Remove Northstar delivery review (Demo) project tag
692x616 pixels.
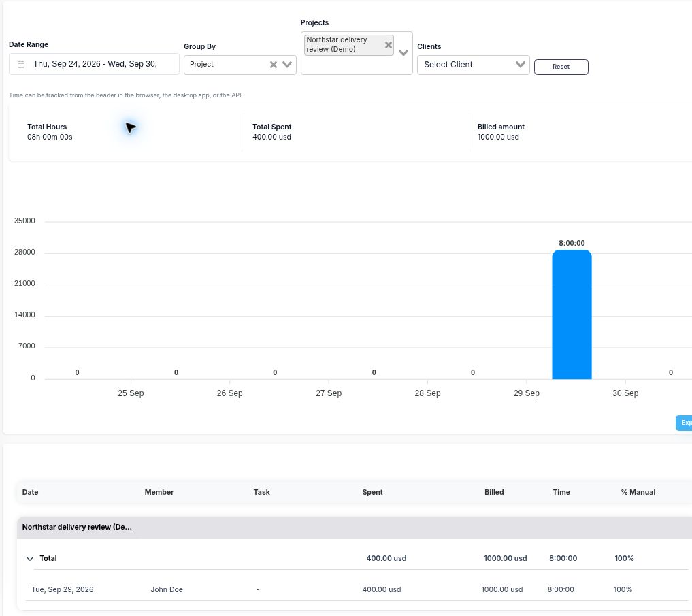pyautogui.click(x=389, y=45)
